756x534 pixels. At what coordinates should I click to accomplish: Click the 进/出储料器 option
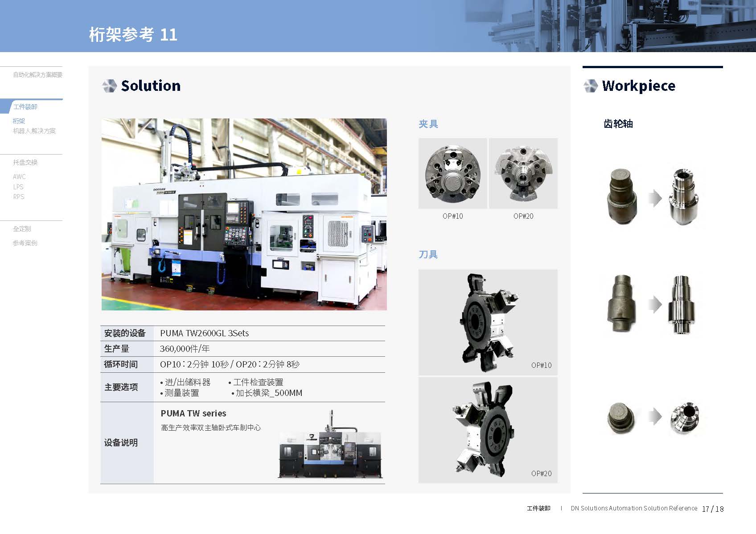click(x=185, y=382)
